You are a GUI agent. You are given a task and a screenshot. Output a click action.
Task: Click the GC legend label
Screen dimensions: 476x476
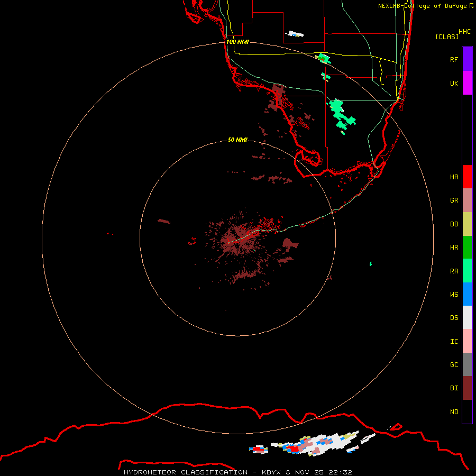pos(454,364)
